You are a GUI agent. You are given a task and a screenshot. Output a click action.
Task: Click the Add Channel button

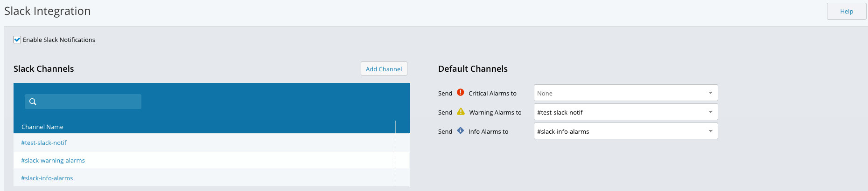click(x=384, y=68)
